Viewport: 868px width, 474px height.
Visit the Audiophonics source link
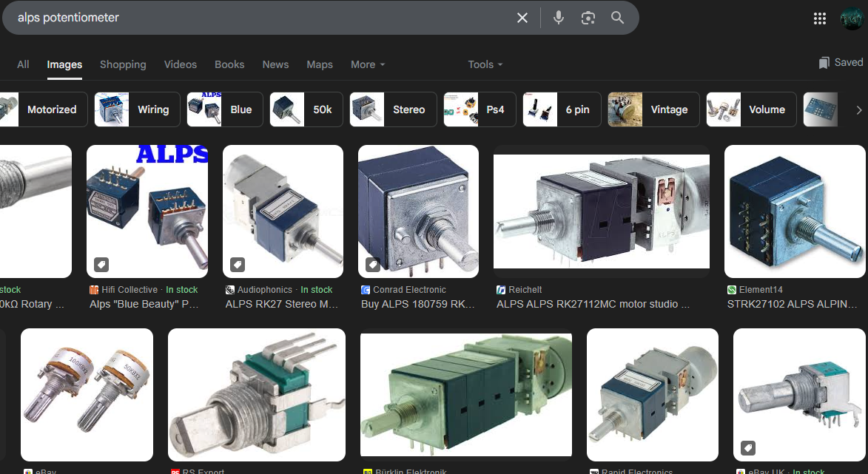click(265, 290)
